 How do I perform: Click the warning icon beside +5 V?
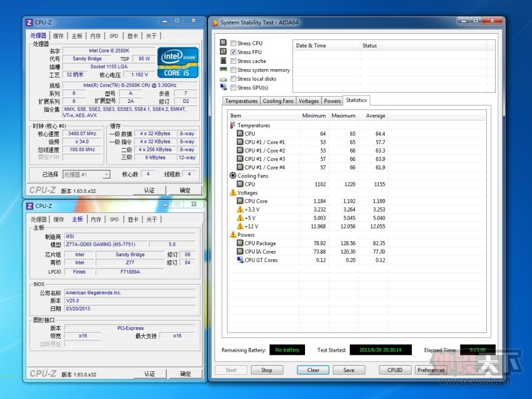tap(240, 218)
